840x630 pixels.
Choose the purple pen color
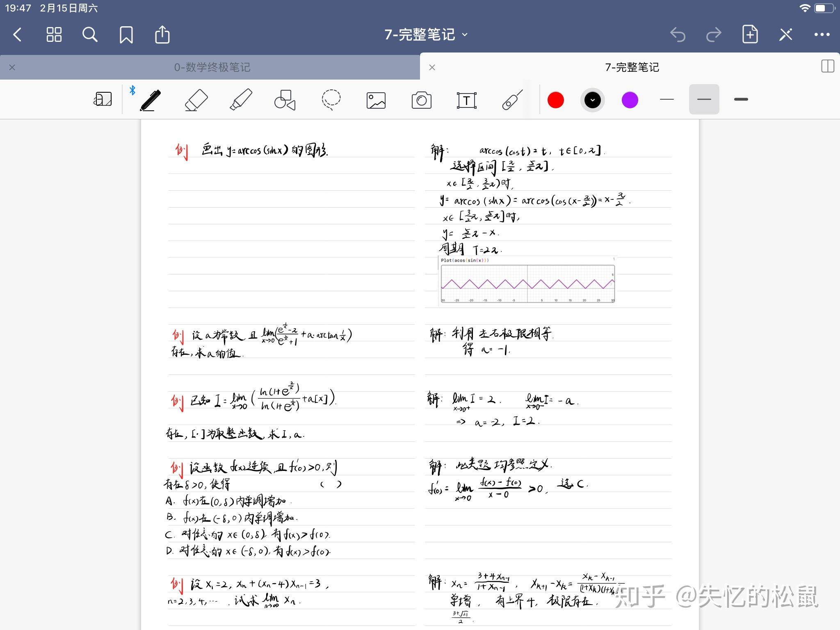[x=630, y=100]
